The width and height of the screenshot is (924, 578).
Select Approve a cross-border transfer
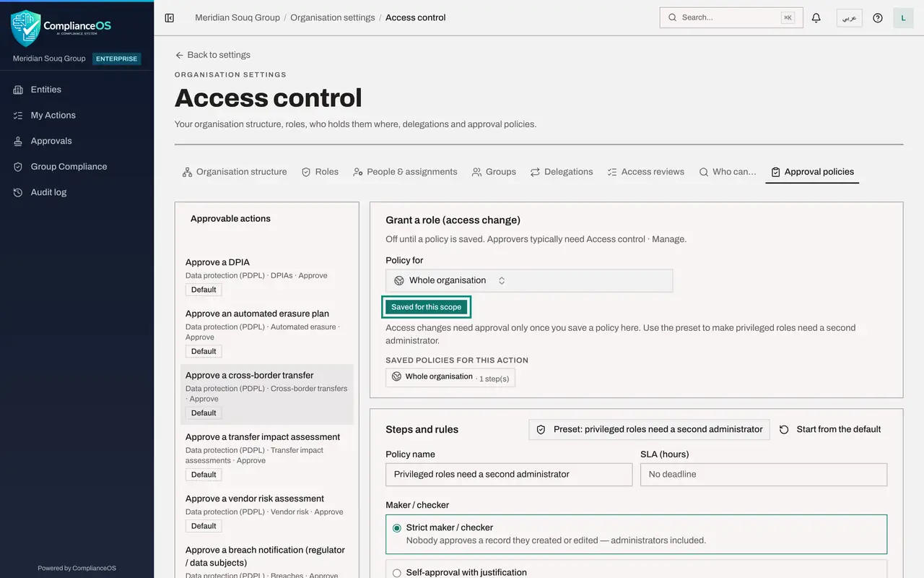pyautogui.click(x=267, y=394)
